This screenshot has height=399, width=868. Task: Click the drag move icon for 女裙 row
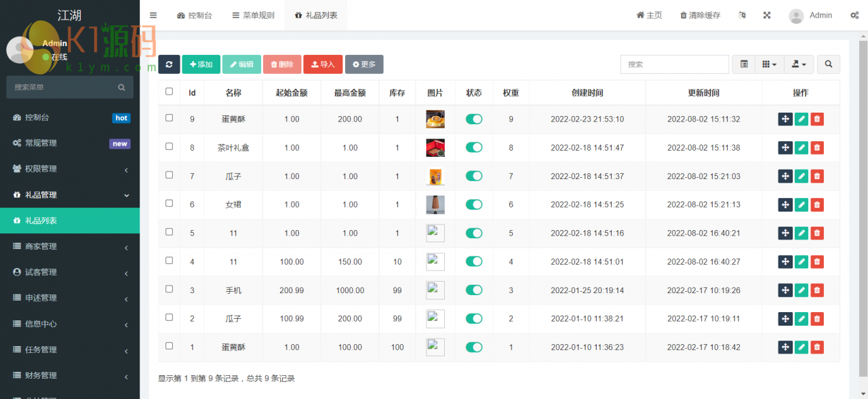[785, 205]
